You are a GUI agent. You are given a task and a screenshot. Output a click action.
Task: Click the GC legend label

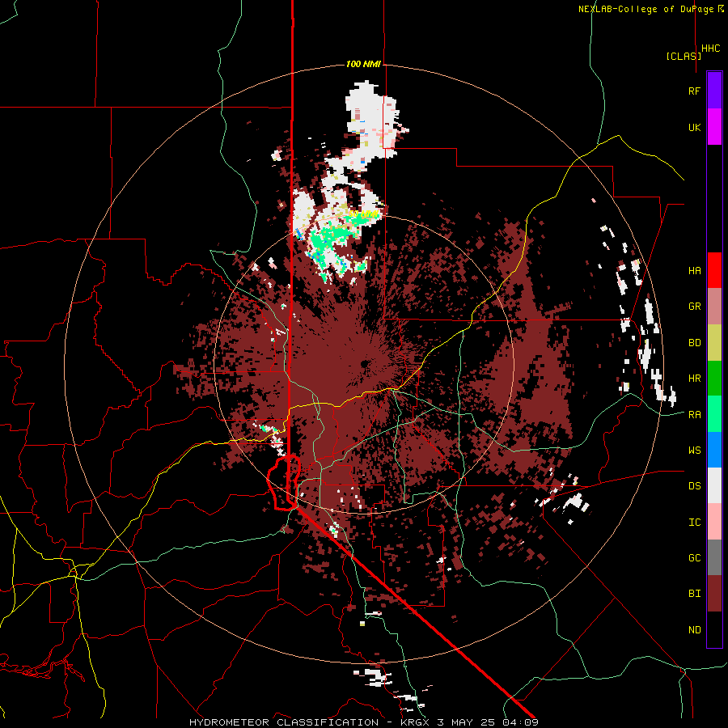pyautogui.click(x=694, y=557)
